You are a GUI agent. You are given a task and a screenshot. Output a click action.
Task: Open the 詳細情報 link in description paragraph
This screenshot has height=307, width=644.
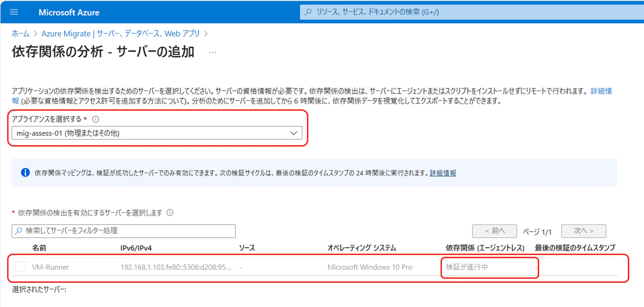point(601,91)
